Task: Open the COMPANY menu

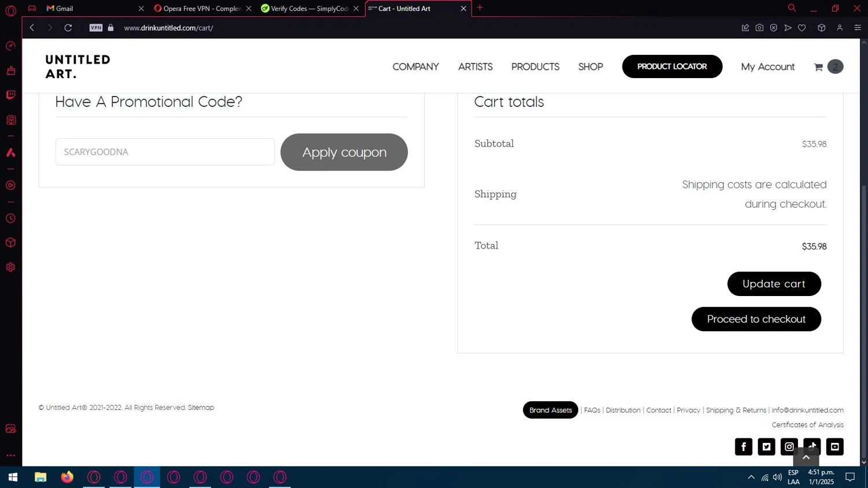Action: pos(415,66)
